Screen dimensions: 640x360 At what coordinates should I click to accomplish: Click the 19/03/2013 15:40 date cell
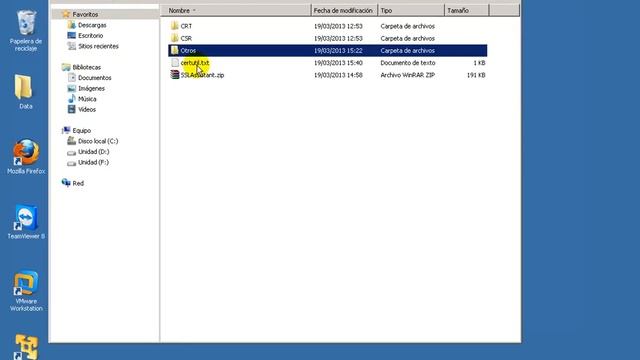click(338, 62)
